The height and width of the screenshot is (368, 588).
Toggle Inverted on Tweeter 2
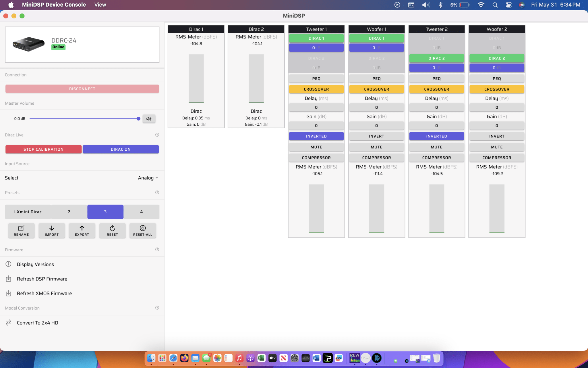pos(436,136)
